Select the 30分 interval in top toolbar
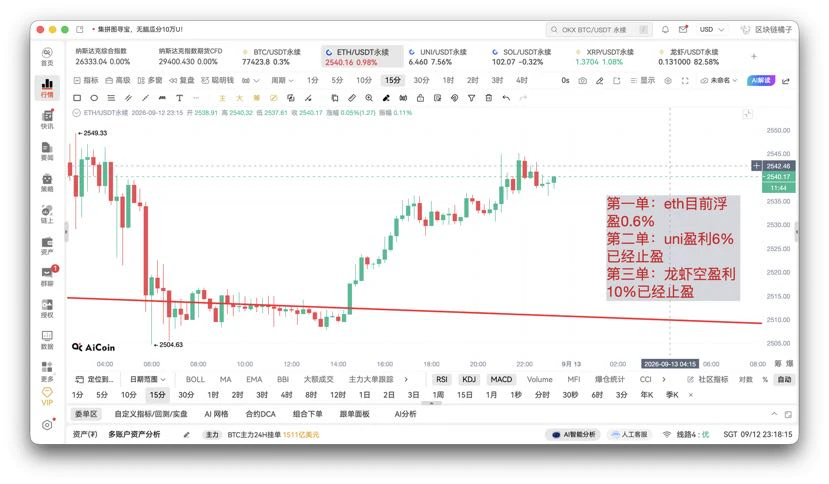 coord(421,80)
